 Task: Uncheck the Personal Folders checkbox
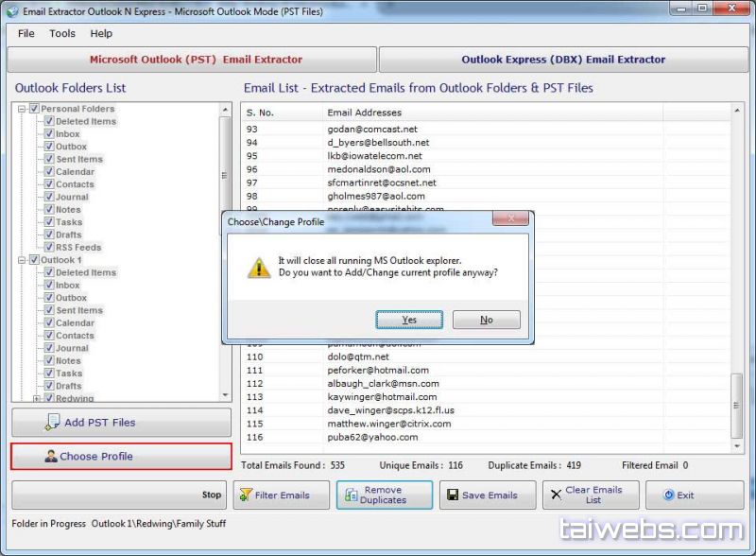point(34,109)
